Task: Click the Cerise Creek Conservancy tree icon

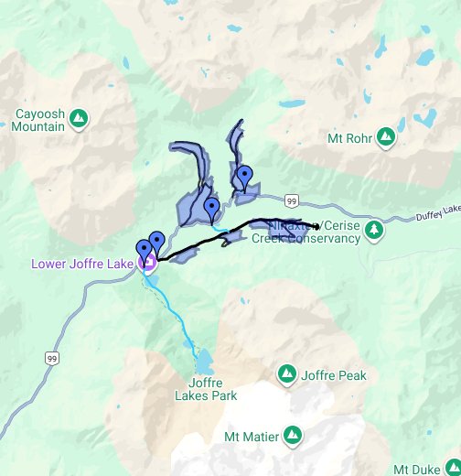Action: pos(374,231)
